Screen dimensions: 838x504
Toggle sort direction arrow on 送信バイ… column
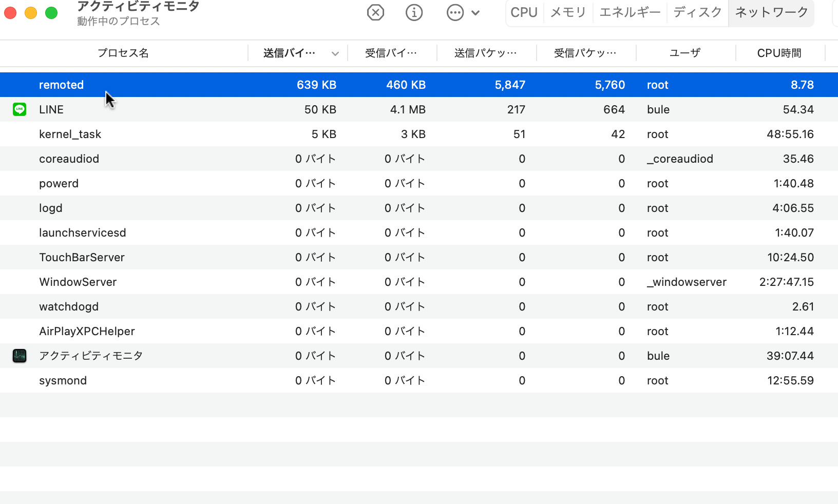335,53
